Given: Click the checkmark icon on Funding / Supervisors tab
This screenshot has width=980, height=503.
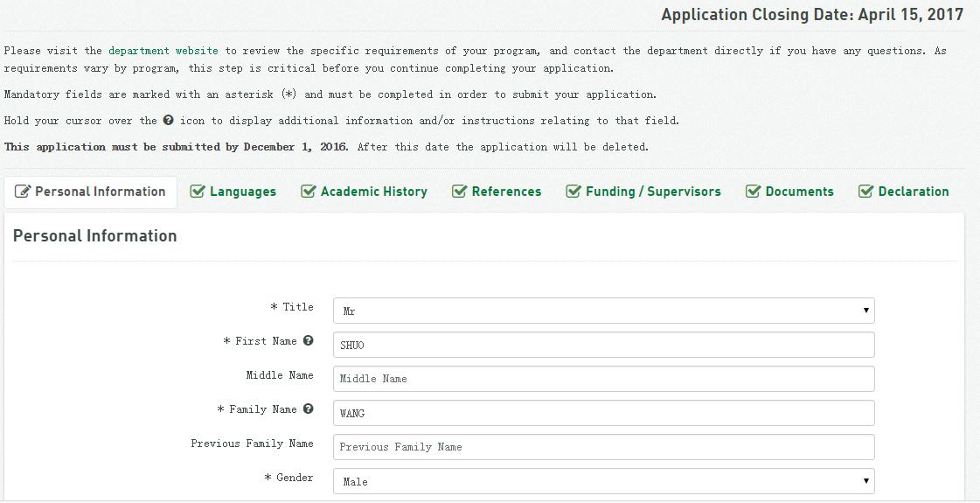Looking at the screenshot, I should pyautogui.click(x=573, y=192).
